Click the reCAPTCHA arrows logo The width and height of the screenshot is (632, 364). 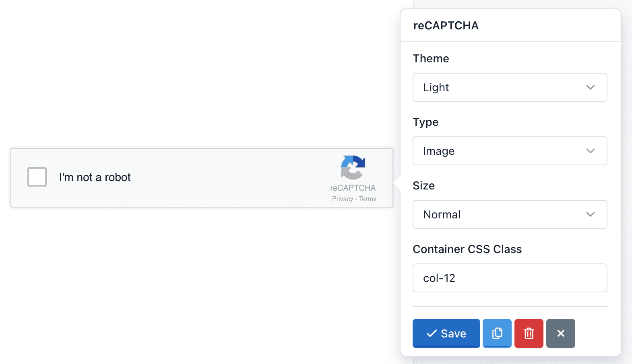[353, 167]
